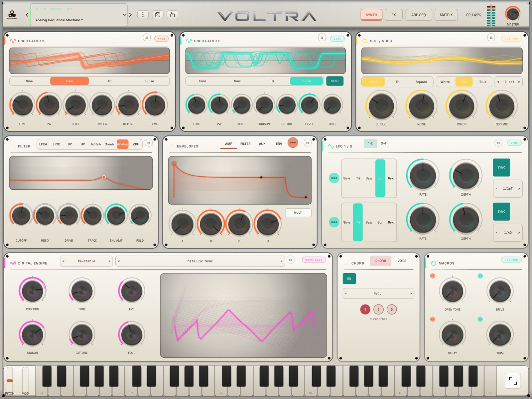Expand the keyboard with corner brackets icon
Screen dimensions: 532x399
click(x=513, y=381)
